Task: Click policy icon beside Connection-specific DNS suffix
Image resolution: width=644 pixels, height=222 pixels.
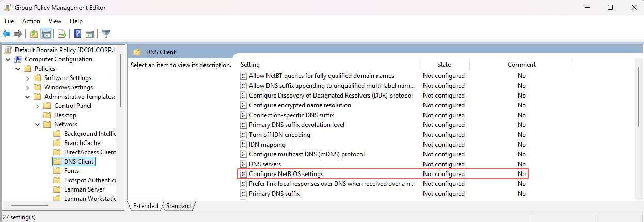Action: [x=244, y=115]
